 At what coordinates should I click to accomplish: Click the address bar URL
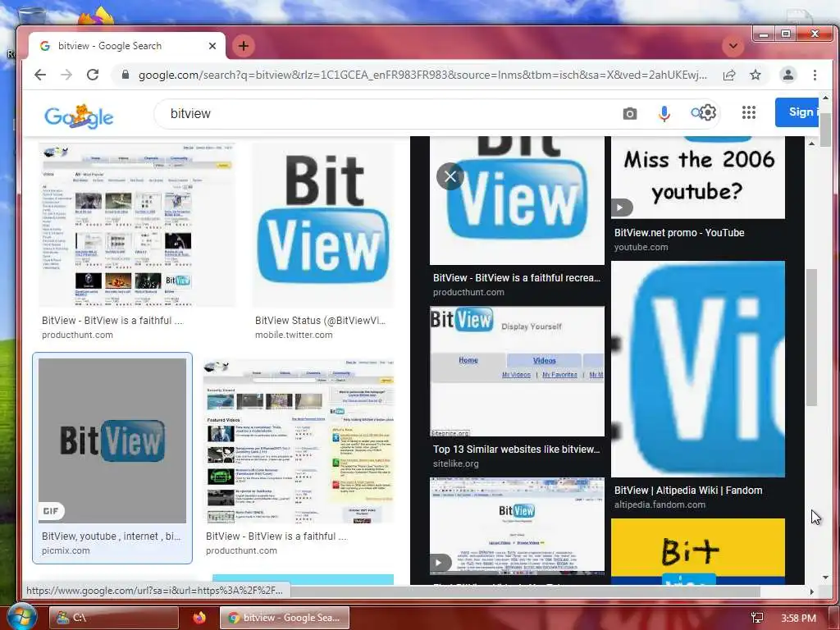[x=422, y=75]
